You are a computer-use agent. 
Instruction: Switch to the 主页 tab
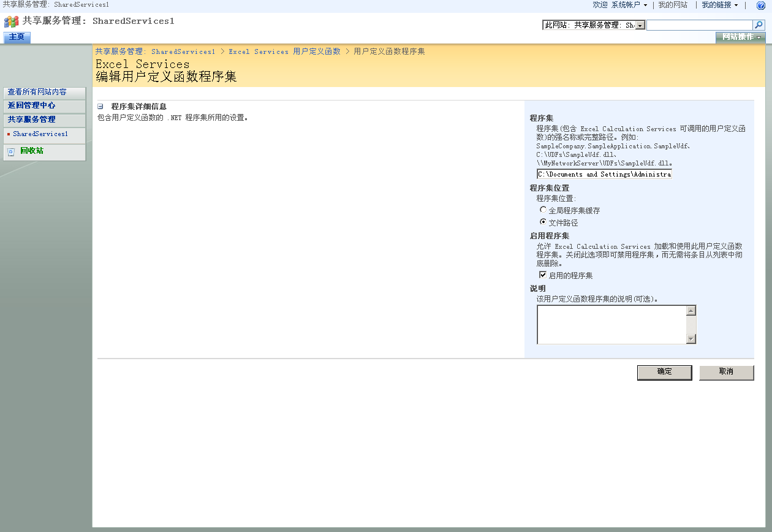click(x=17, y=37)
